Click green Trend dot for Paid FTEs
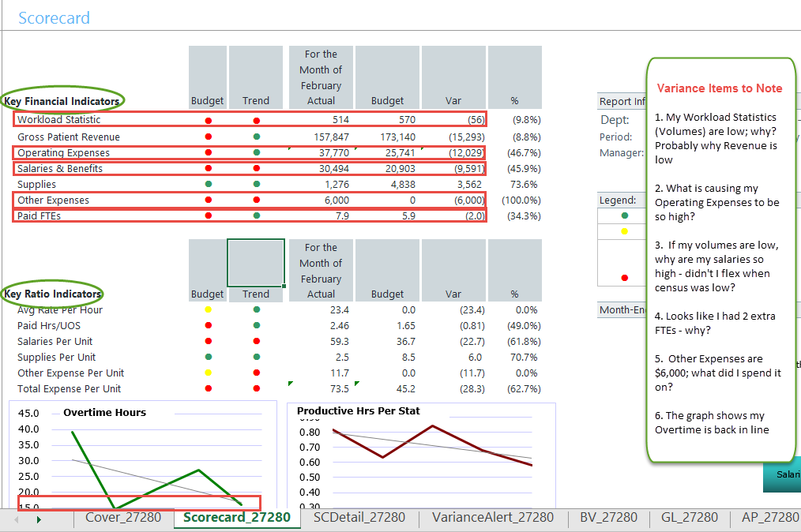This screenshot has width=801, height=532. coord(256,215)
